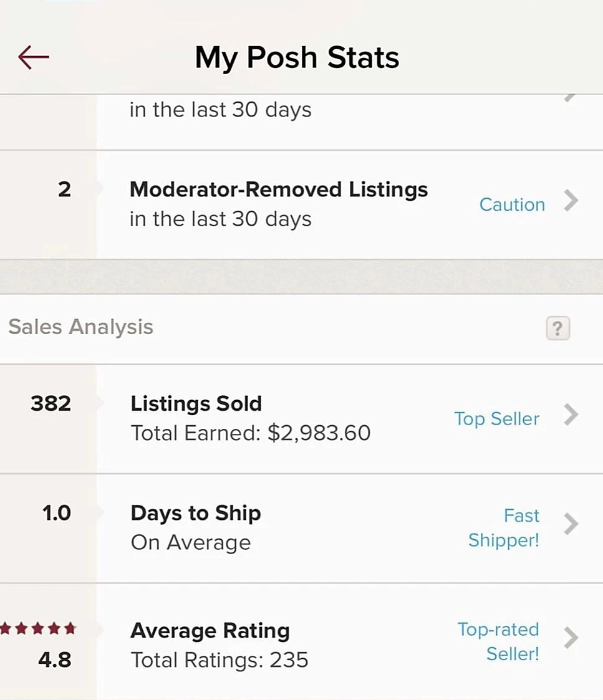Open the Average Rating row
The image size is (603, 700).
(x=302, y=641)
